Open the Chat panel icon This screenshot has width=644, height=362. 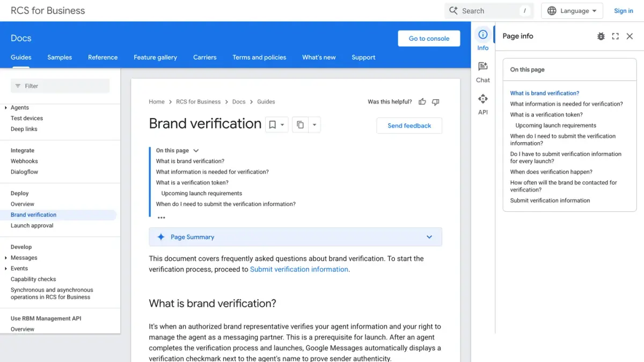[483, 67]
